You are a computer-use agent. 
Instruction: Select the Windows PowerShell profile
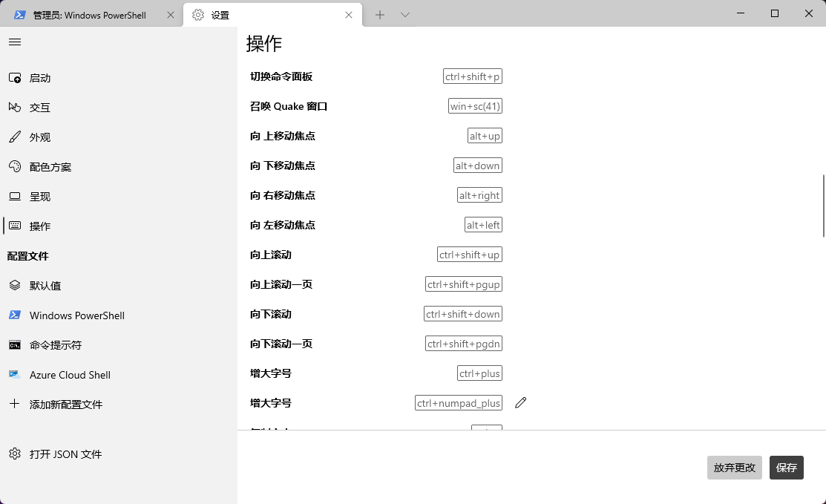[x=77, y=315]
